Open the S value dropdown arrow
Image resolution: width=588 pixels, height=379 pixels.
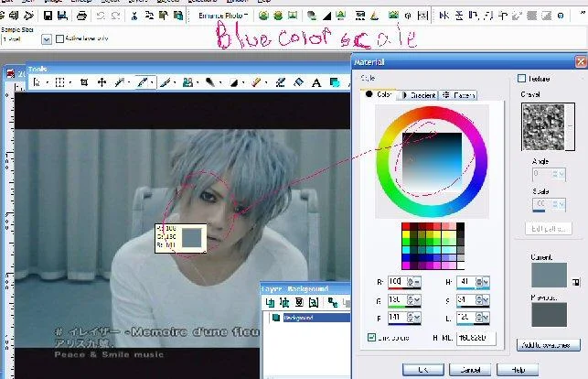(486, 300)
